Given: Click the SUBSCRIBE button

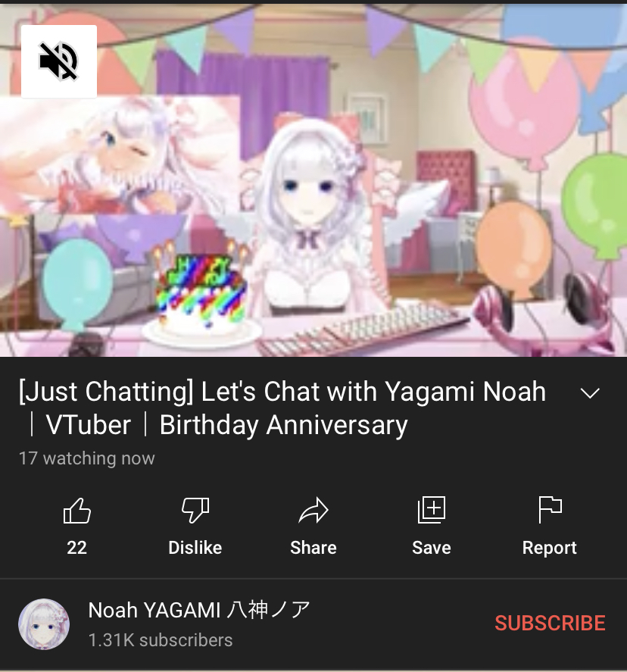Looking at the screenshot, I should click(550, 623).
